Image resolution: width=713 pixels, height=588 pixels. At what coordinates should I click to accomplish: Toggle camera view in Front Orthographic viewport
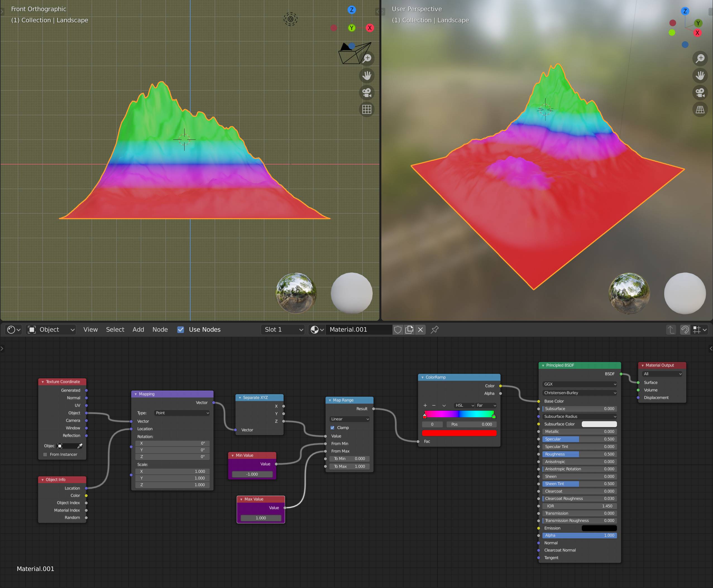pos(367,92)
